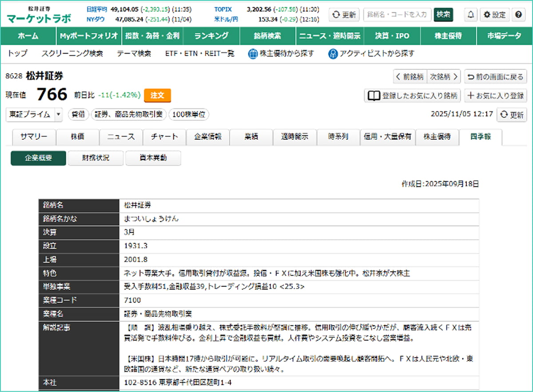Open アクティビストから探す person icon link

(x=371, y=54)
